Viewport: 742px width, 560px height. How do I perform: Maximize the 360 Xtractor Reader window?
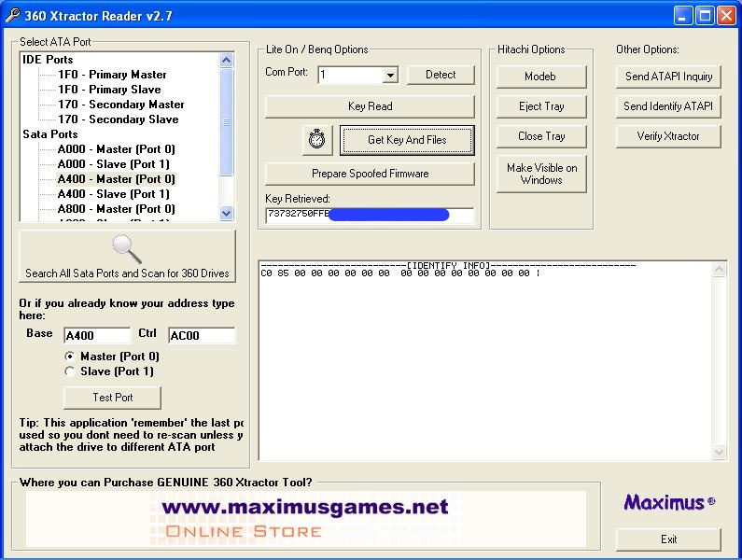(x=705, y=16)
